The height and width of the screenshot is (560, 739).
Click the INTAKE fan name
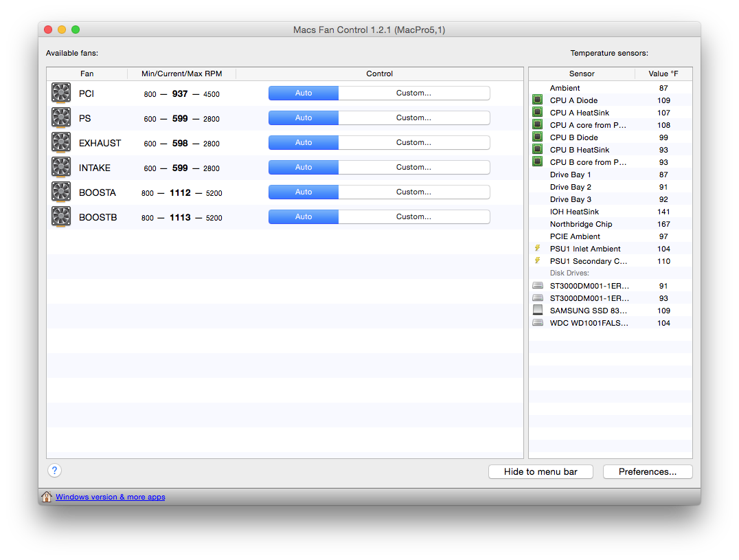[94, 168]
